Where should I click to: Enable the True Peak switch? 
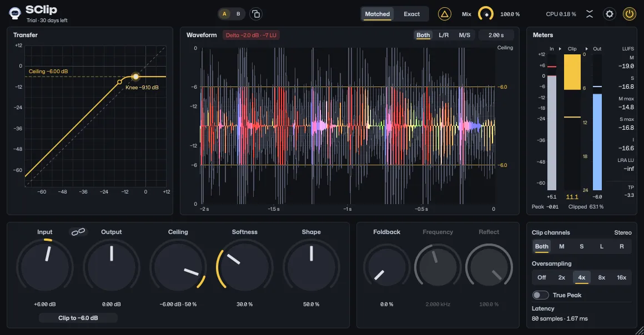pos(541,295)
